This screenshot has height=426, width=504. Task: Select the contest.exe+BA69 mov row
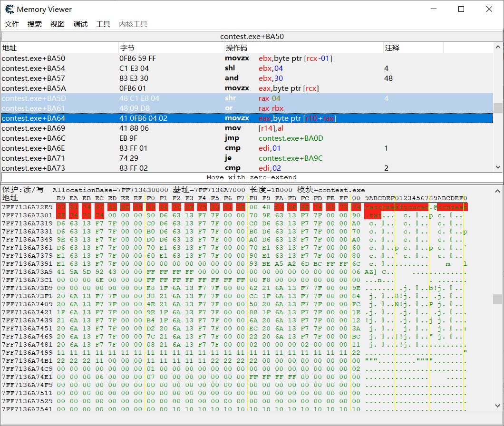[x=247, y=128]
